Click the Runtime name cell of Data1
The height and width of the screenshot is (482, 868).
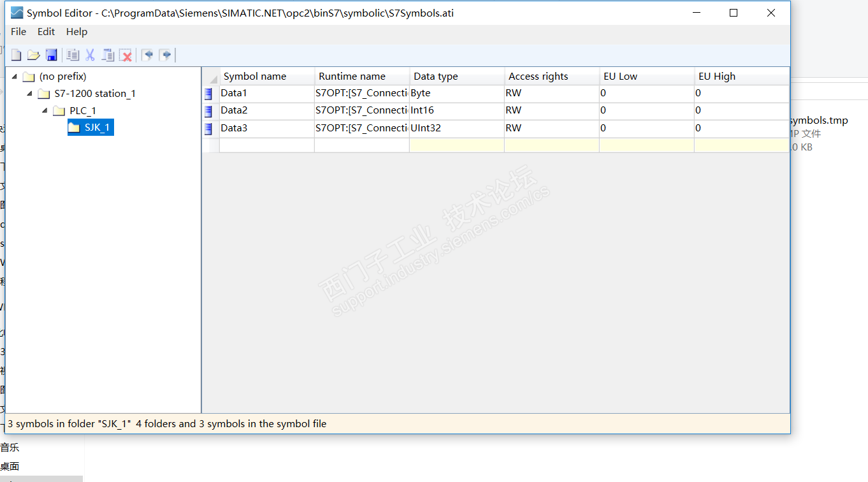362,94
